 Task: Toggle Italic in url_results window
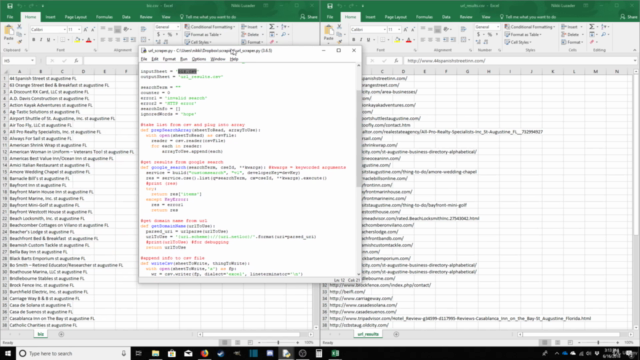tap(361, 40)
